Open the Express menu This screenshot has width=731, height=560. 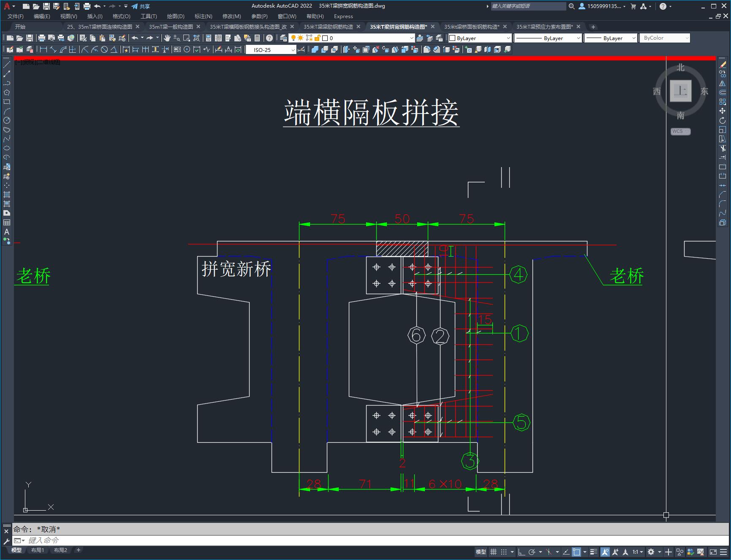[x=343, y=16]
